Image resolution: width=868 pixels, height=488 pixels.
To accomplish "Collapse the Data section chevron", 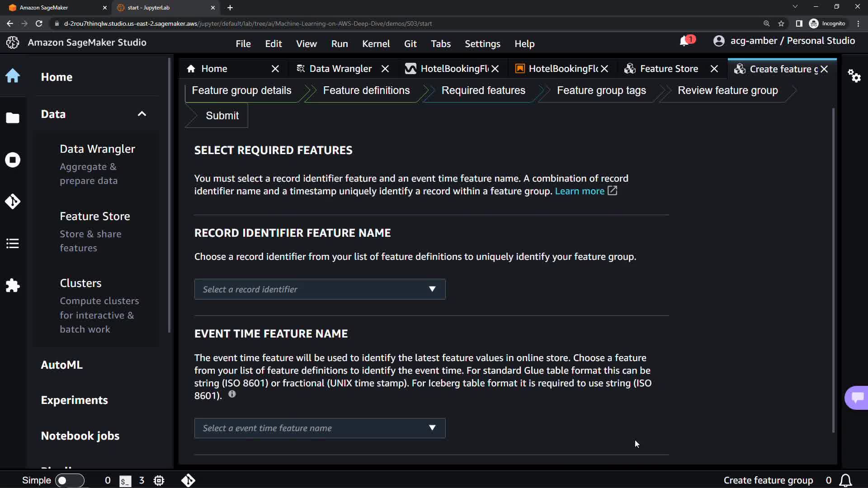I will point(142,114).
